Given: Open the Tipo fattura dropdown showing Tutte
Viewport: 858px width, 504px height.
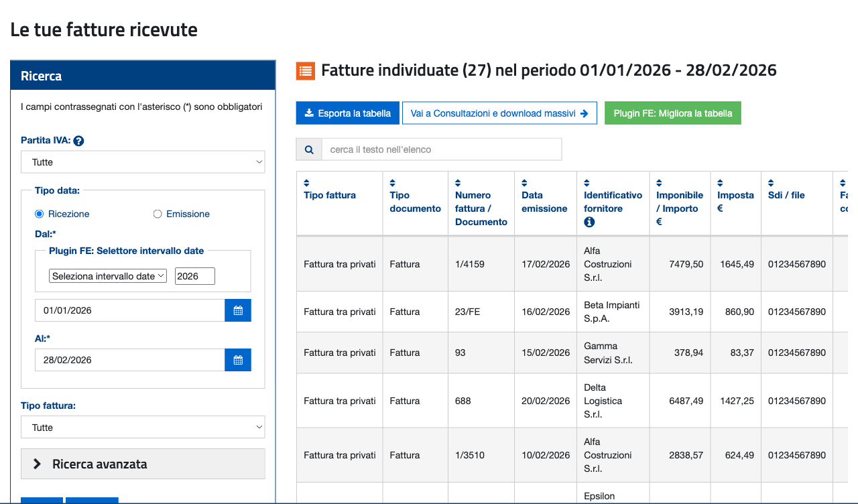Looking at the screenshot, I should [x=143, y=428].
